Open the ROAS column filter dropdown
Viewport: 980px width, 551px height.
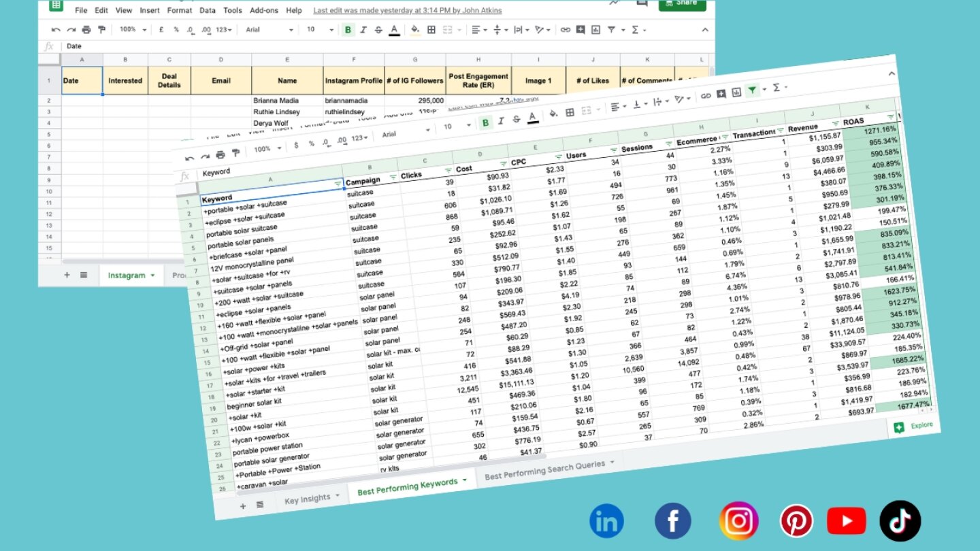(x=890, y=117)
